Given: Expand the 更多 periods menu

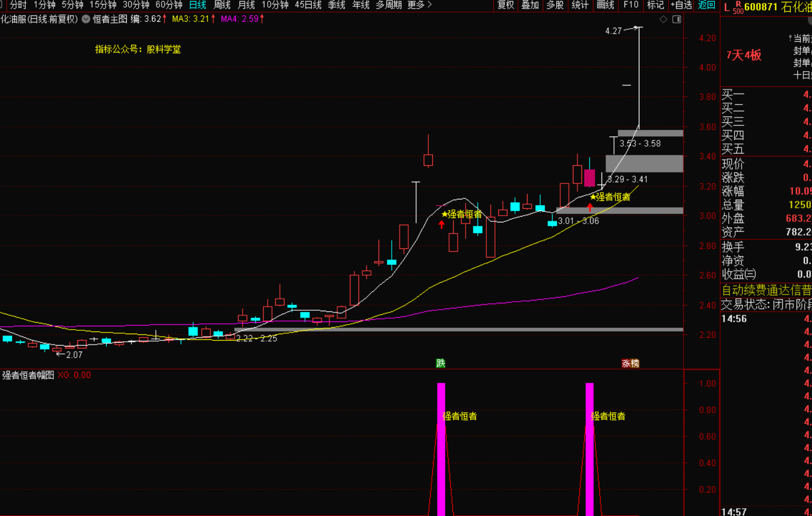Looking at the screenshot, I should pyautogui.click(x=419, y=5).
